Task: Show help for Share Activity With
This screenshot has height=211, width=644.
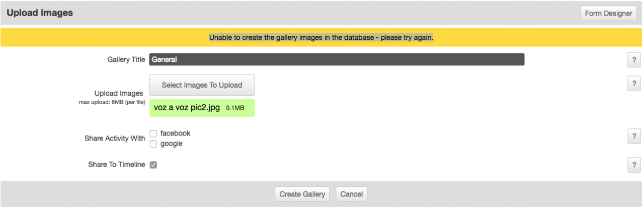Action: pos(634,136)
